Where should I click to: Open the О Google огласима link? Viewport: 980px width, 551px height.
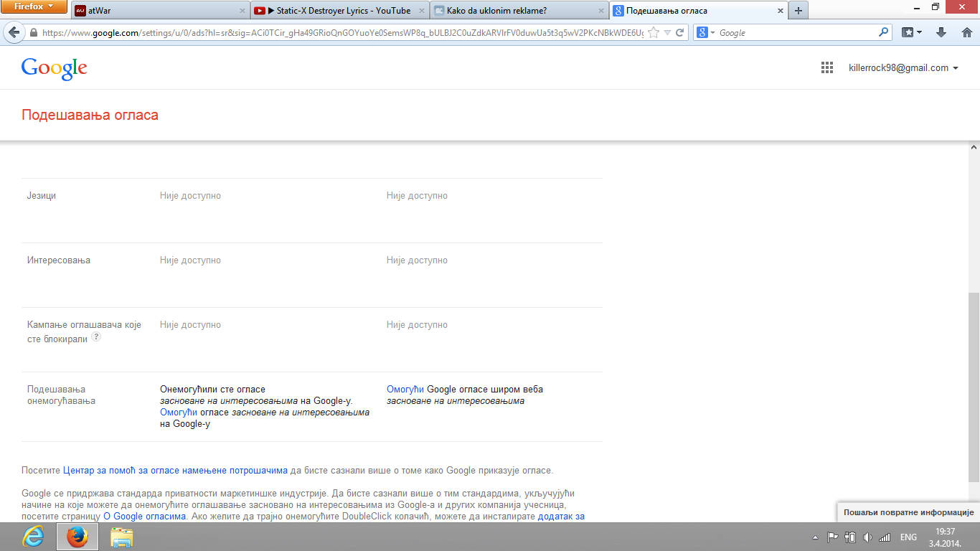click(145, 516)
